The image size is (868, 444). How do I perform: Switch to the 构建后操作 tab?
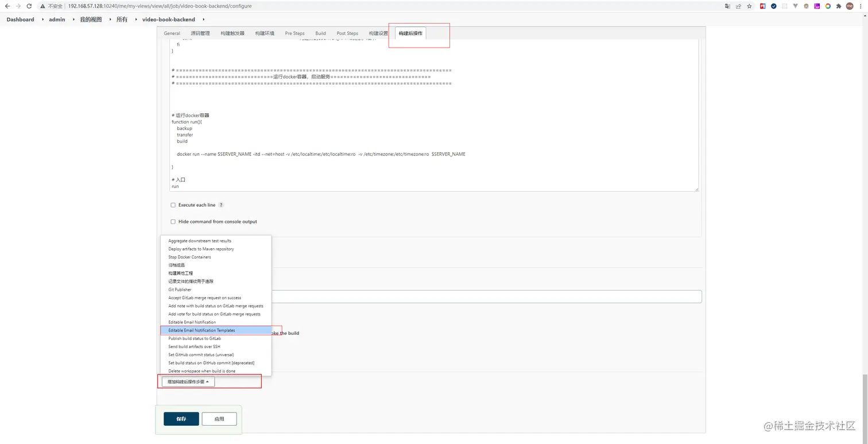410,33
